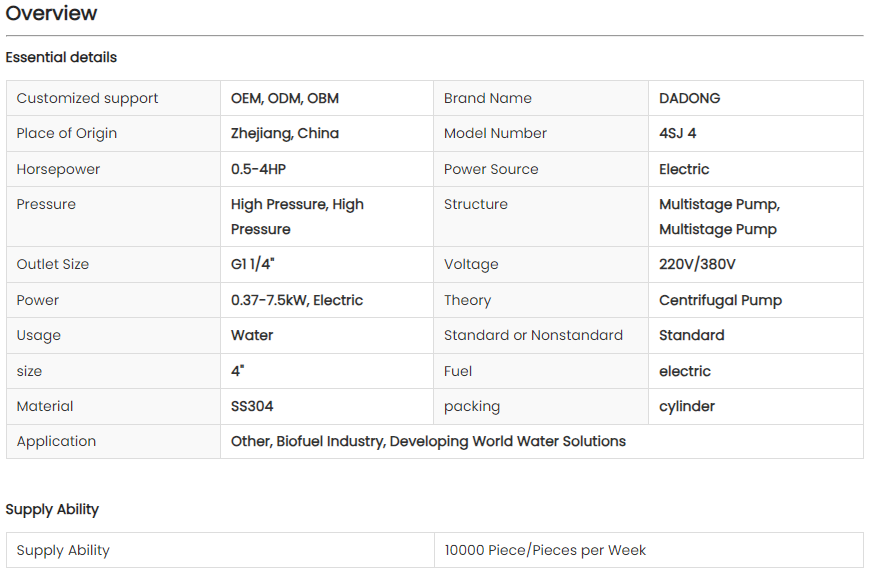Click the 220V/380V voltage value
The image size is (872, 576).
coord(699,264)
